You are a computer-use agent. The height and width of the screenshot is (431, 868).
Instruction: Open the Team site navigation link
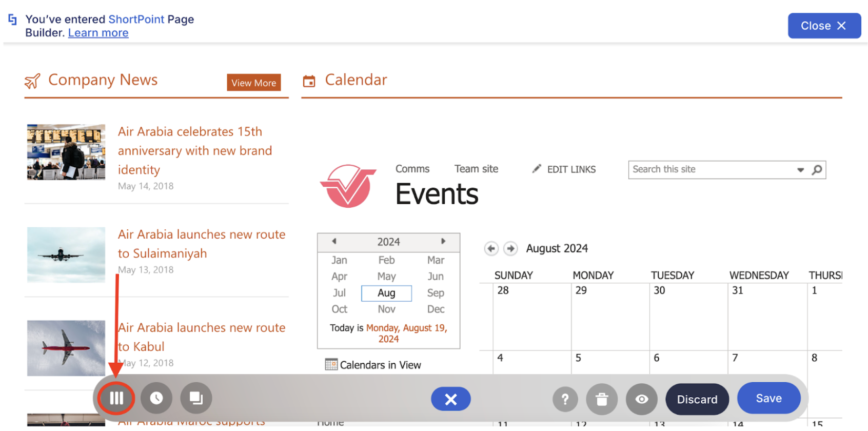tap(476, 169)
